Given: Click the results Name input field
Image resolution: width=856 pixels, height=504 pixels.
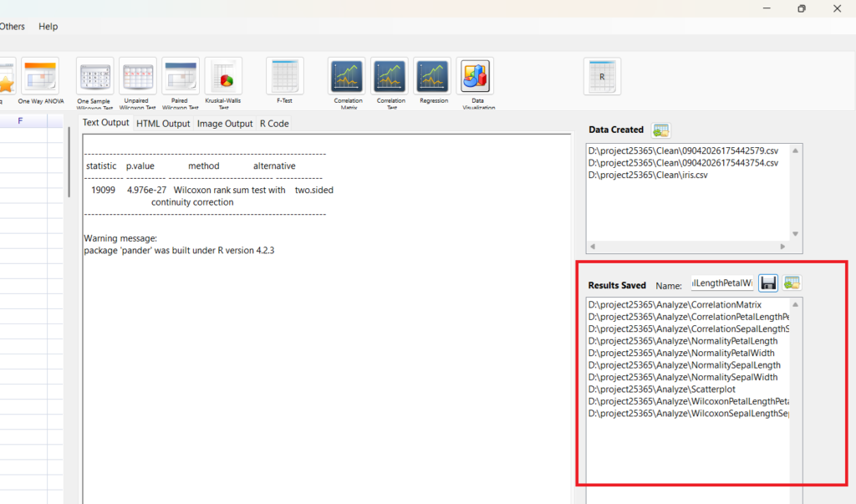Looking at the screenshot, I should [721, 284].
